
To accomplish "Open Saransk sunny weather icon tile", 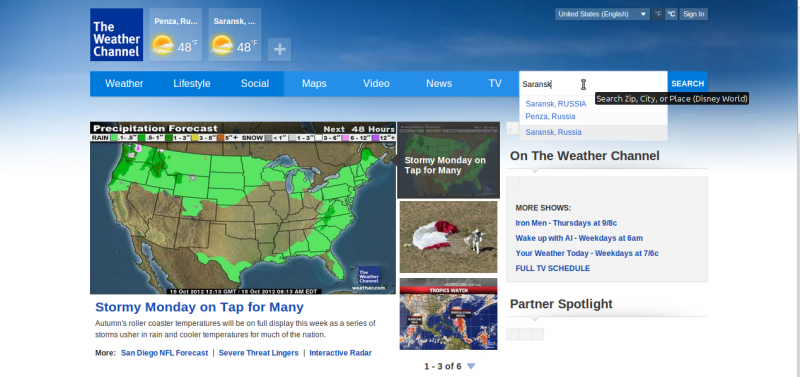I will [x=235, y=35].
